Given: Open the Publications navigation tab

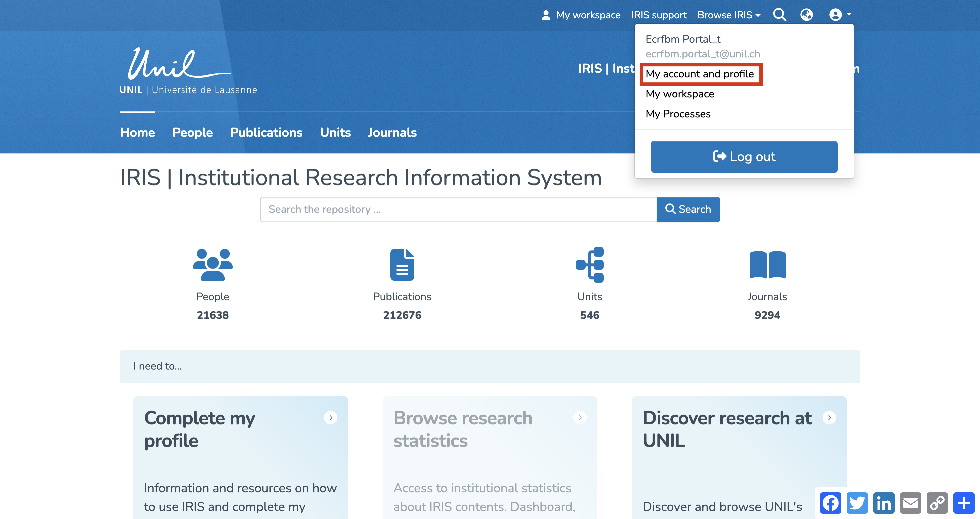Looking at the screenshot, I should coord(266,132).
